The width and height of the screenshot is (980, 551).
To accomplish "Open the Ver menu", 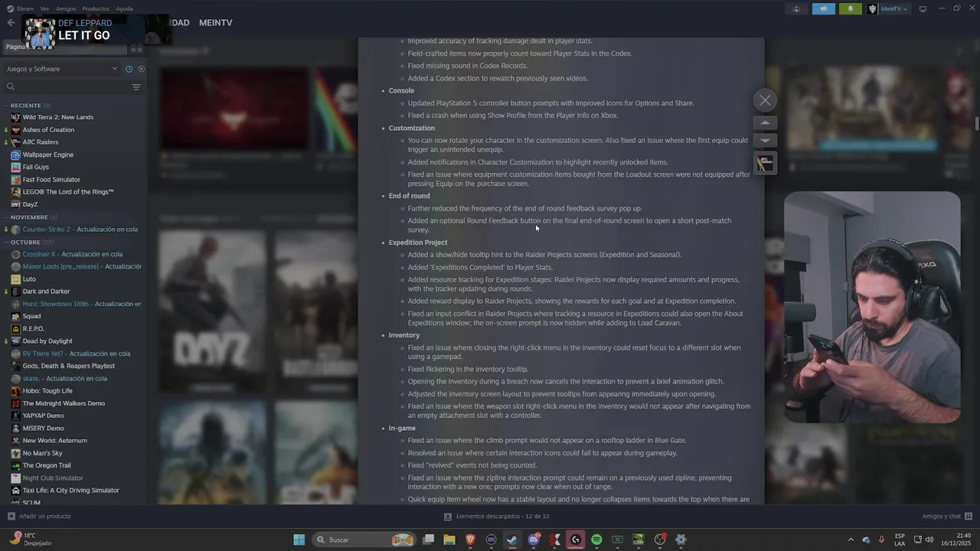I will point(44,8).
